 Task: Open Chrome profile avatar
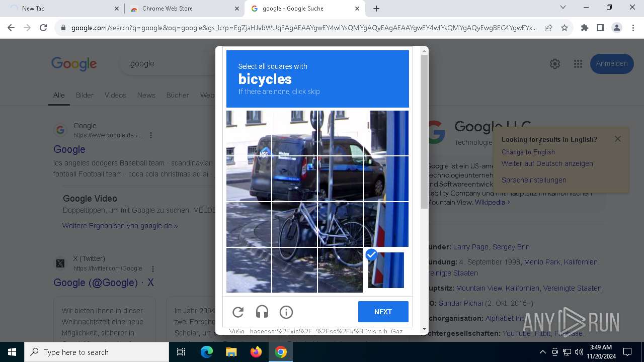click(x=617, y=28)
